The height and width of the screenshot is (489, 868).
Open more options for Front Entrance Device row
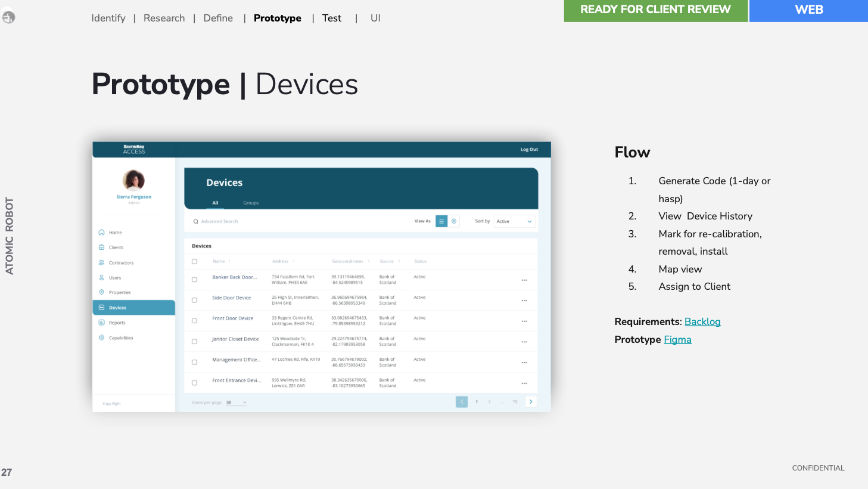pyautogui.click(x=524, y=383)
